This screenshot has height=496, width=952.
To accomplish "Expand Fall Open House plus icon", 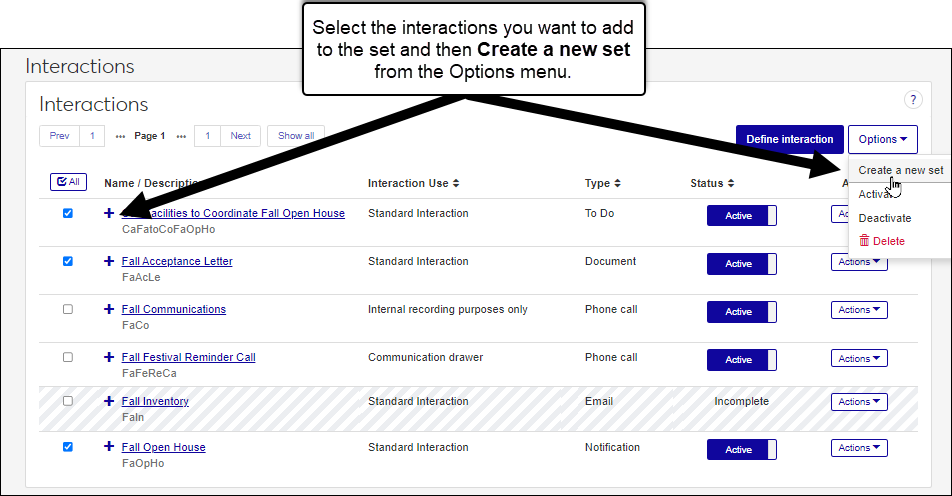I will tap(109, 447).
